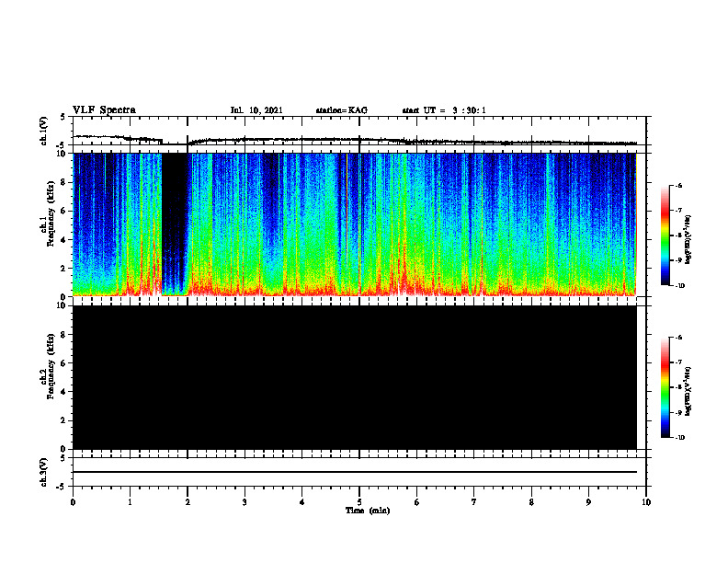728x563 pixels.
Task: Click the 'start UT = 3:30:1' label
Action: click(x=444, y=110)
